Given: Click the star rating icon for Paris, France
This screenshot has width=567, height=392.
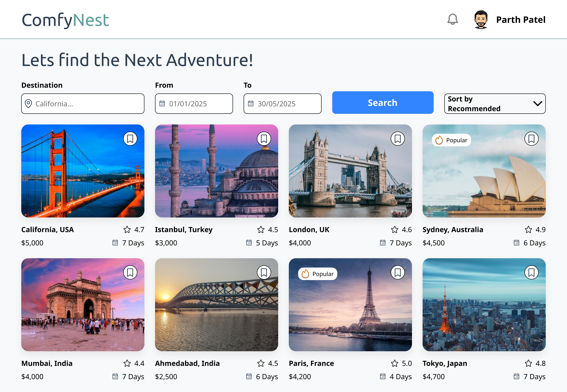Looking at the screenshot, I should click(394, 363).
